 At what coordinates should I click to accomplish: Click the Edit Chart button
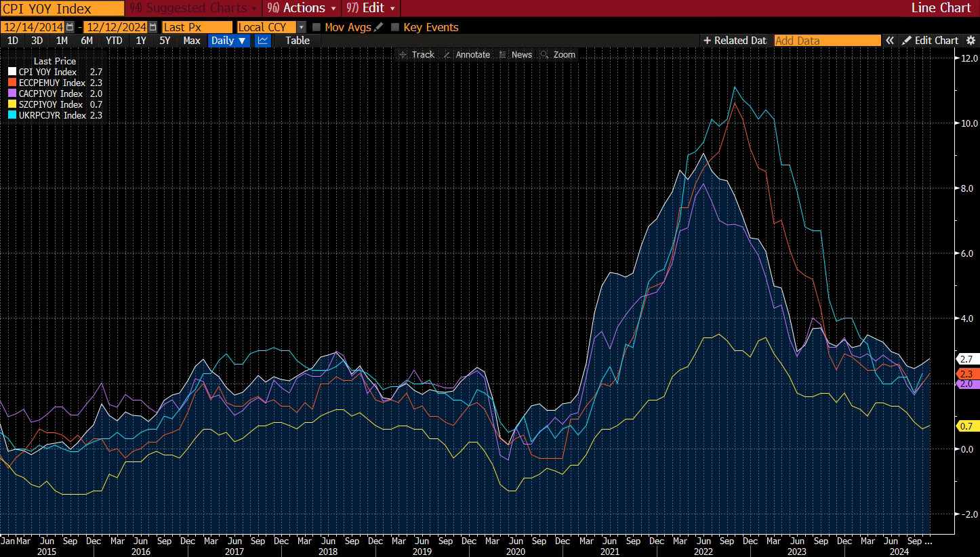[930, 41]
